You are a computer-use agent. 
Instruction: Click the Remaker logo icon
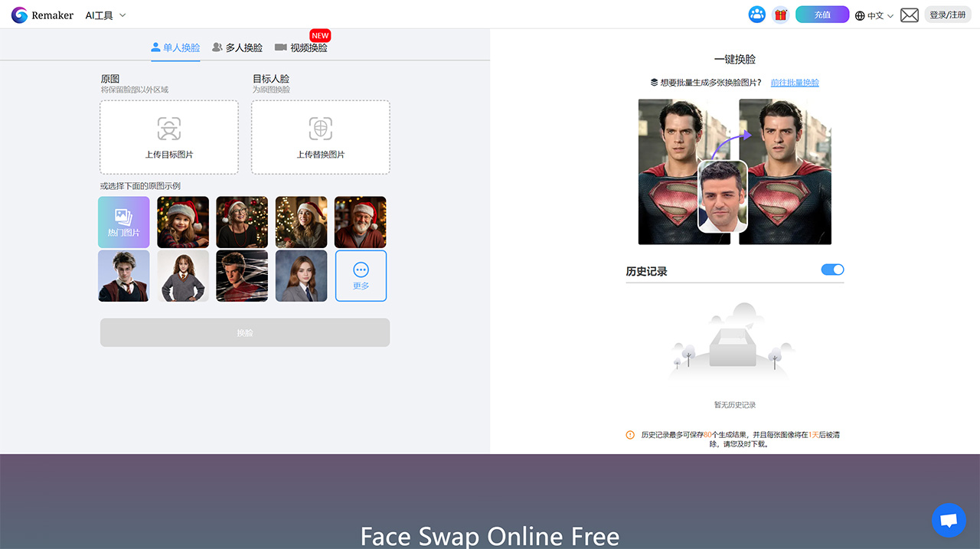pos(18,15)
